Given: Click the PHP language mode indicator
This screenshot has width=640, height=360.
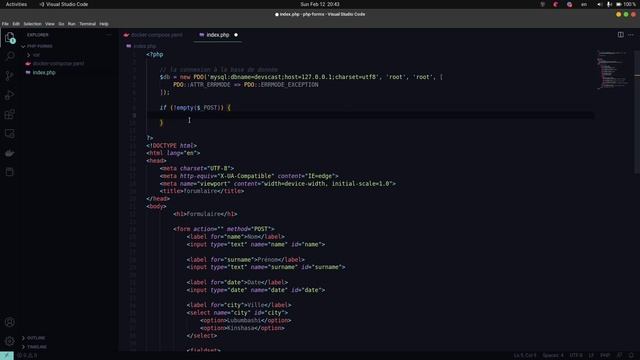Looking at the screenshot, I should [x=605, y=356].
